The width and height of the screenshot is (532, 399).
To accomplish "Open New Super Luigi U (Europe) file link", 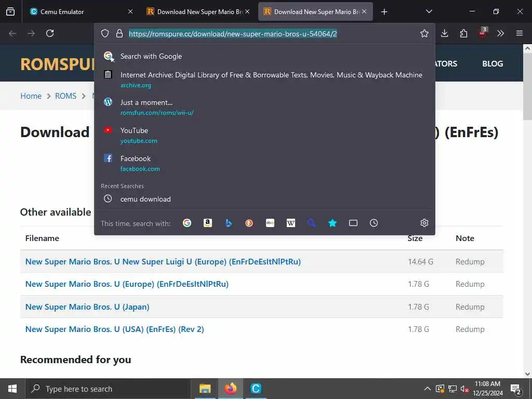I will pyautogui.click(x=163, y=262).
